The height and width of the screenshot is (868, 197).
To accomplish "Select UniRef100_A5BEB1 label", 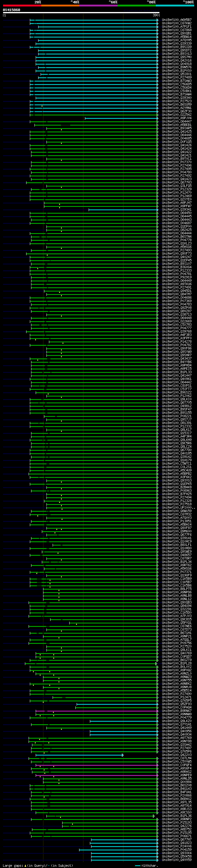I will (177, 125).
